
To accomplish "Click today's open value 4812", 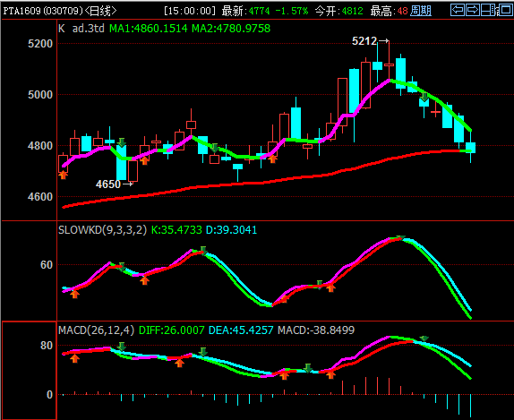I will coord(353,11).
